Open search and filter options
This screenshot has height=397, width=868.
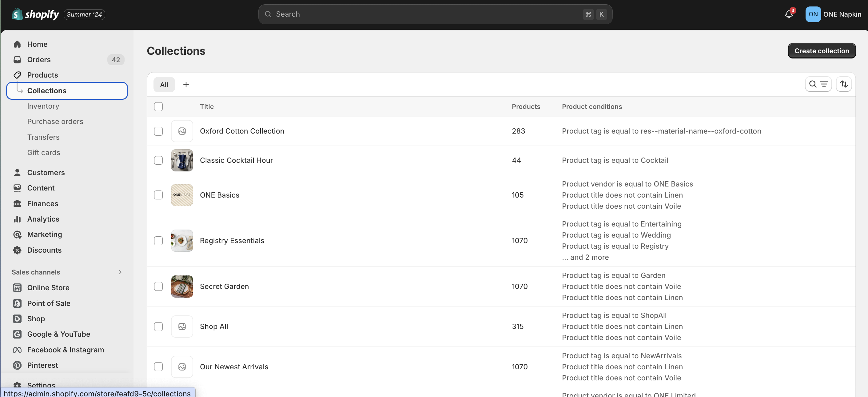(x=818, y=84)
